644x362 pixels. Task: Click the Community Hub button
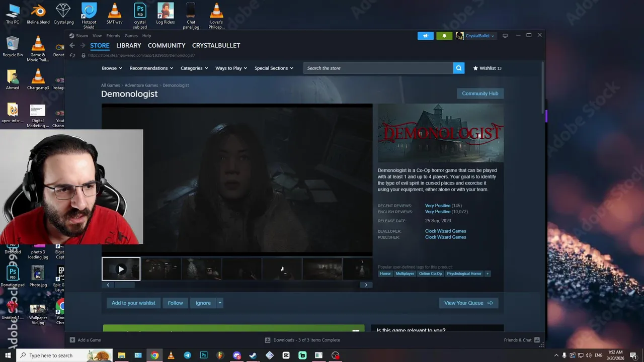[x=480, y=94]
